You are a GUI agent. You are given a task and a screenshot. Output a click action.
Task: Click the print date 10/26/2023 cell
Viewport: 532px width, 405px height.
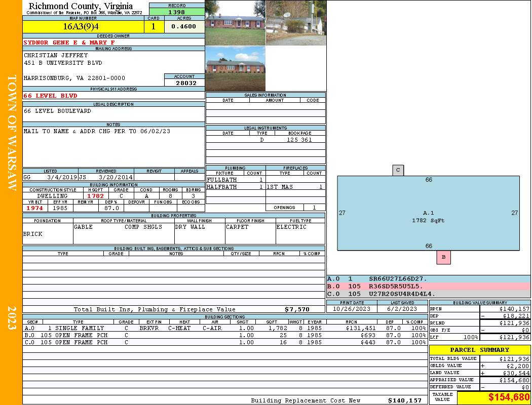[x=352, y=309]
